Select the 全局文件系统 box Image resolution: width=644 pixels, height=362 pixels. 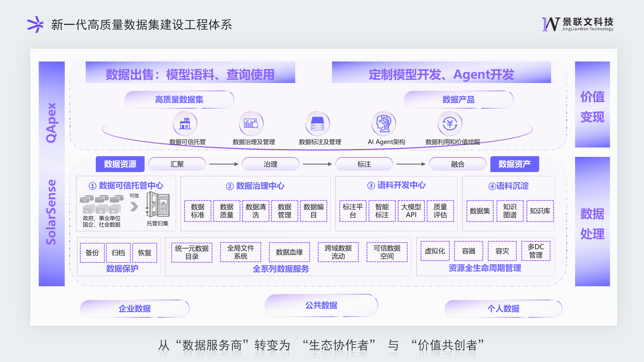240,252
